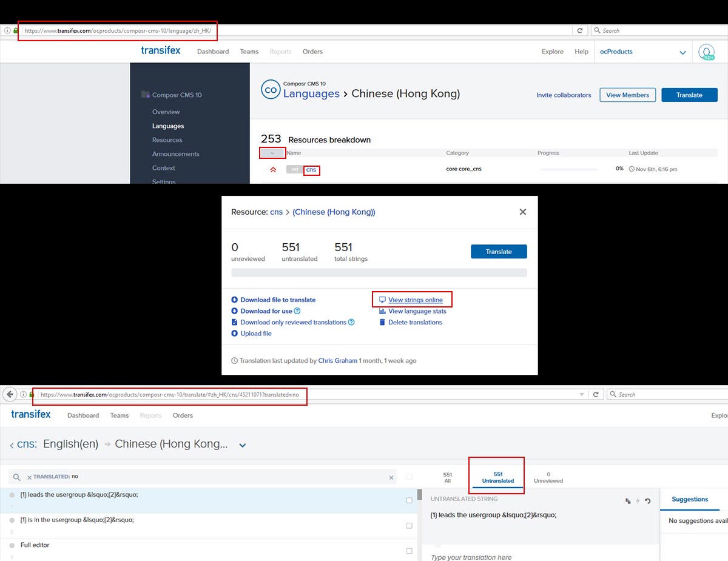Click the help icon after Download only reviewed translations

352,322
